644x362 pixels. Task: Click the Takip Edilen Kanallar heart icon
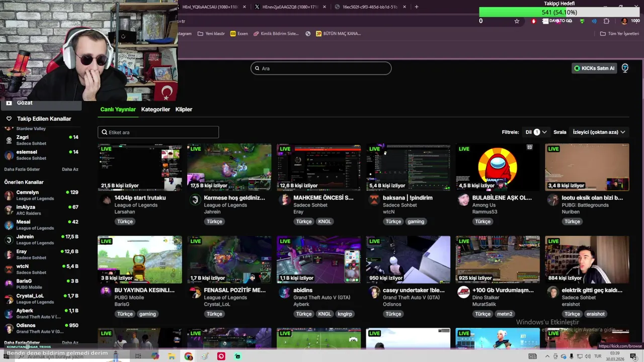click(9, 119)
